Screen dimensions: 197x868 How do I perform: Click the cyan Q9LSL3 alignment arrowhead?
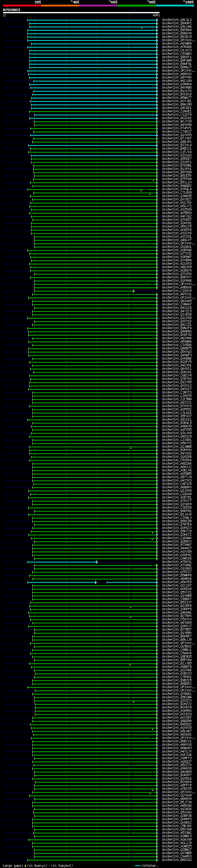(x=157, y=20)
